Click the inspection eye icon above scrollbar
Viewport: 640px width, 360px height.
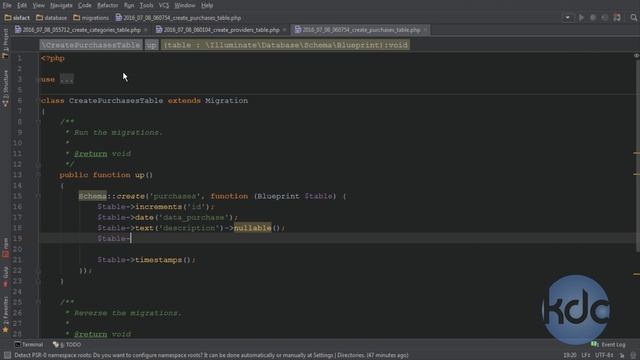[636, 56]
